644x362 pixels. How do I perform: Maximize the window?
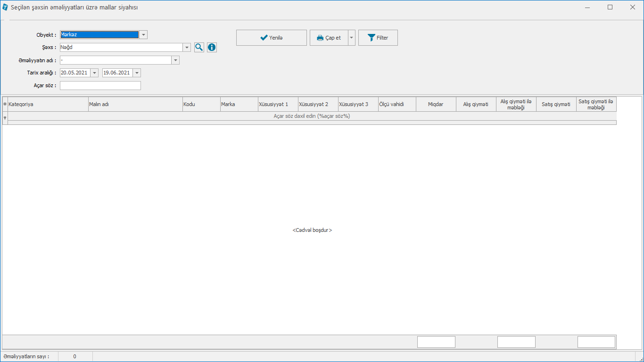(610, 8)
